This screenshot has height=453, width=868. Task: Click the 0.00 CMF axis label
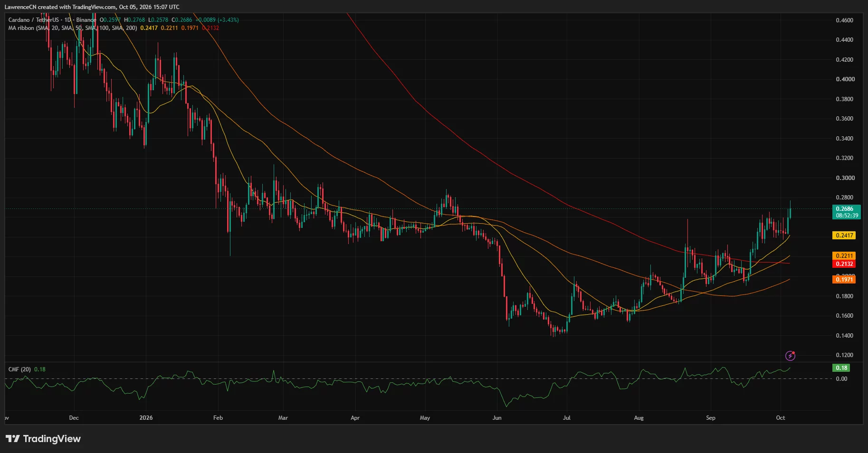(841, 379)
